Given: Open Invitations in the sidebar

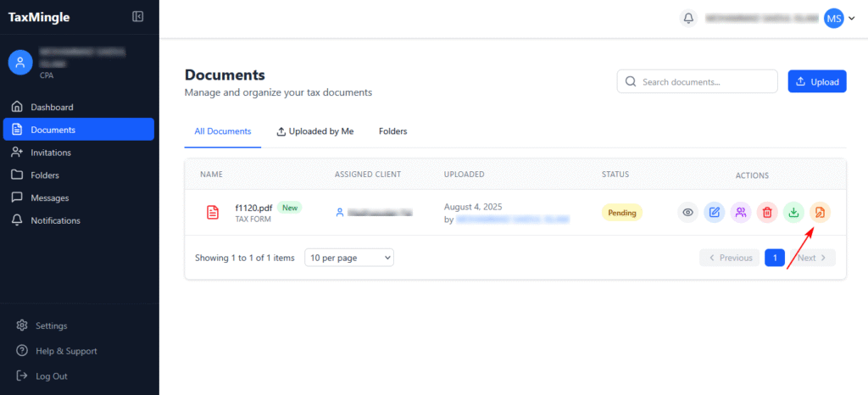Looking at the screenshot, I should (51, 153).
